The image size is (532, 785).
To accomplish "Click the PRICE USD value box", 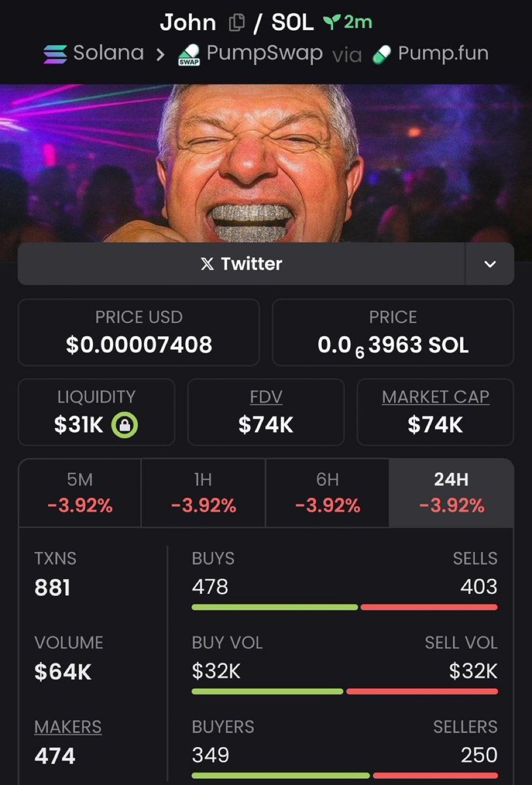I will (139, 332).
